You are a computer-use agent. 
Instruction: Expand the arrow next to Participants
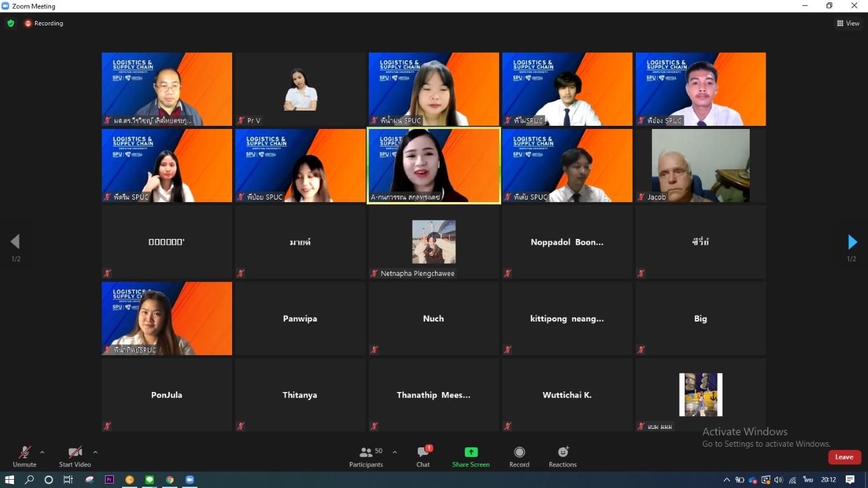[x=395, y=452]
